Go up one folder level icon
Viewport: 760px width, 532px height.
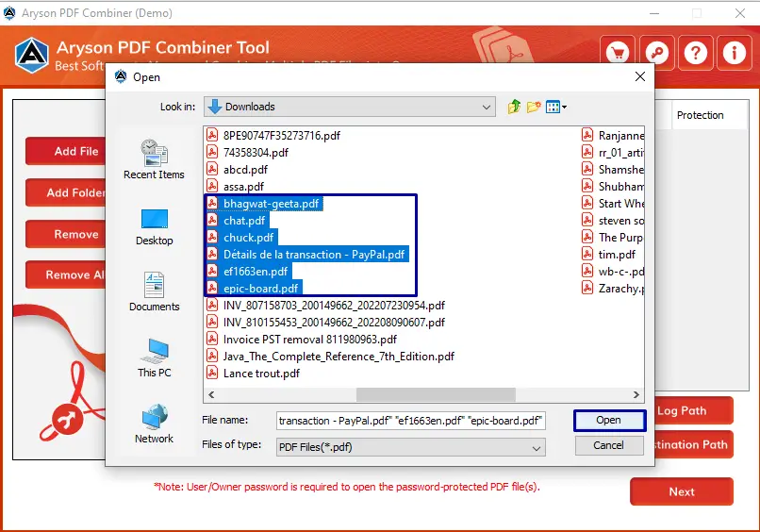(x=514, y=107)
